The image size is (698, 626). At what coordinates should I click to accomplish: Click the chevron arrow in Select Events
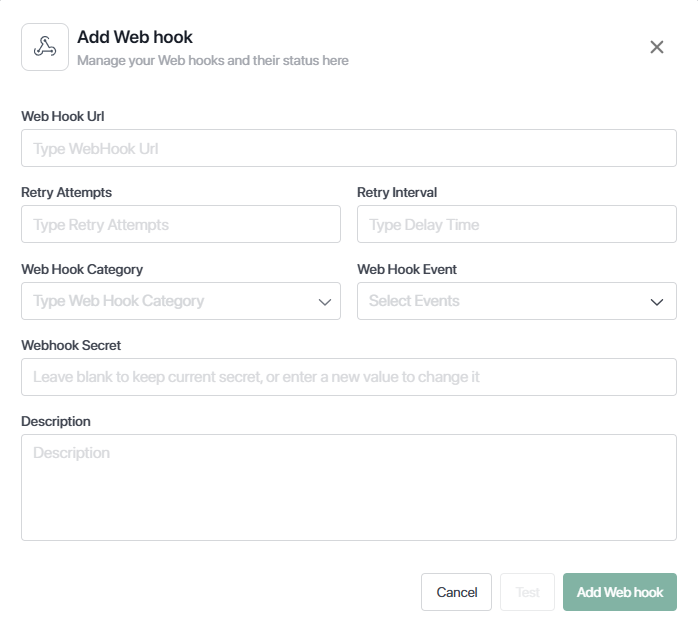tap(657, 302)
